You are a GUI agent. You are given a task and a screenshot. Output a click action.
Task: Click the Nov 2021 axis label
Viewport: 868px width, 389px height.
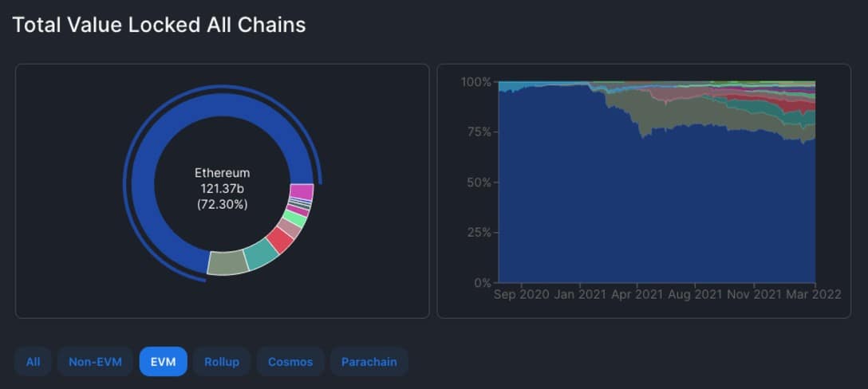754,294
